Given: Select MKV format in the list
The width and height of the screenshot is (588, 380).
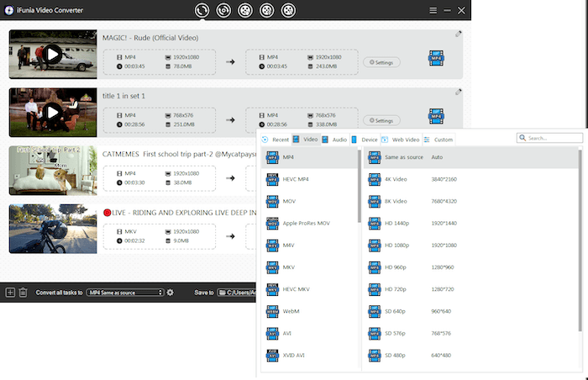Looking at the screenshot, I should [x=289, y=267].
